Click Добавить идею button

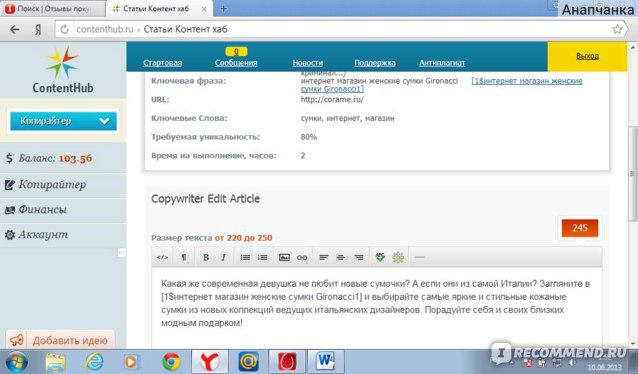(x=60, y=340)
